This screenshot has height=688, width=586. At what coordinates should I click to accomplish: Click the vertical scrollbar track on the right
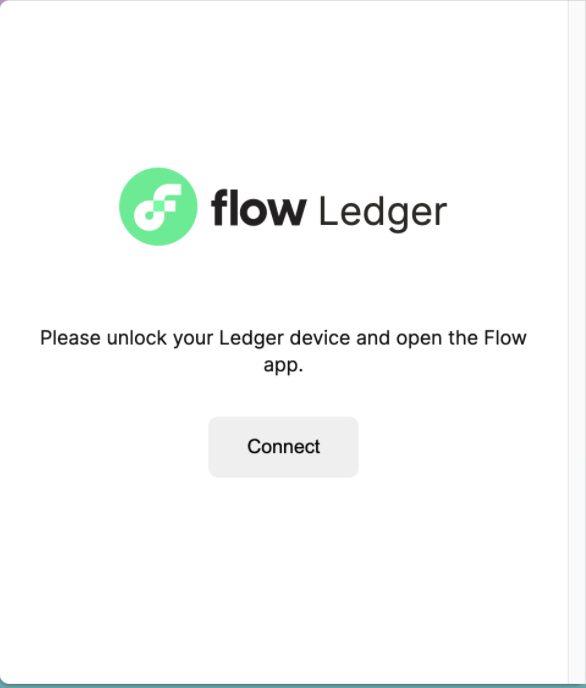(577, 342)
